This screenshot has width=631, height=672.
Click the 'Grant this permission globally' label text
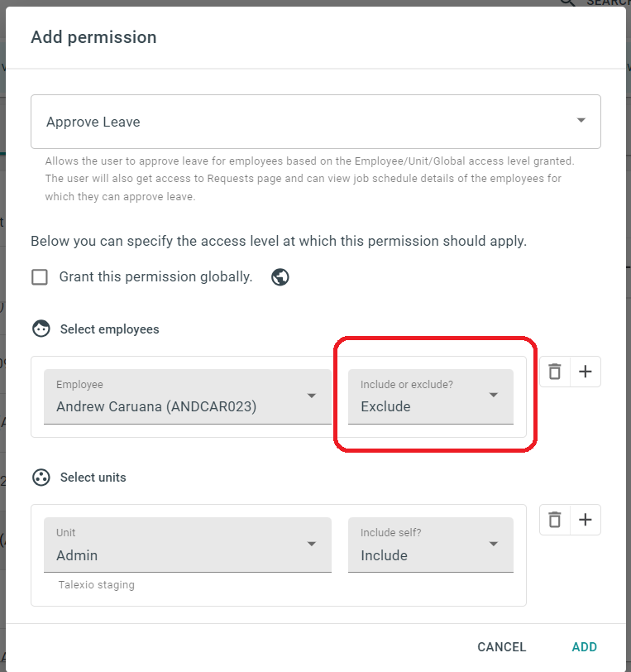(x=155, y=277)
